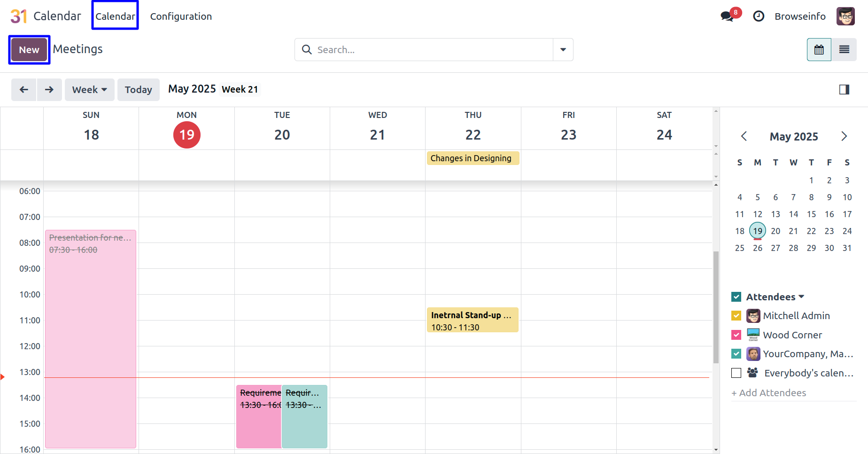Open the discuss messages icon
This screenshot has width=868, height=454.
(x=727, y=16)
